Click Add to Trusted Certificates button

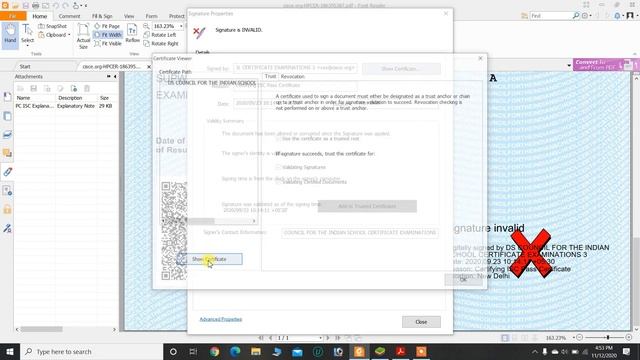pos(367,206)
